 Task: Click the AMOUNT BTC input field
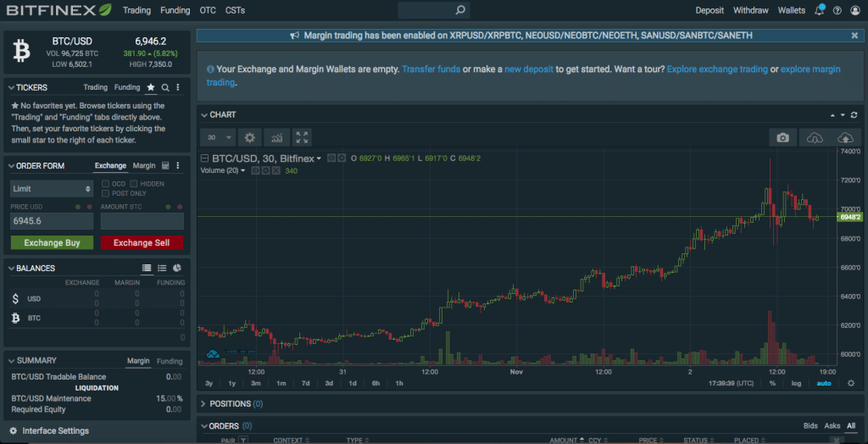click(x=142, y=221)
